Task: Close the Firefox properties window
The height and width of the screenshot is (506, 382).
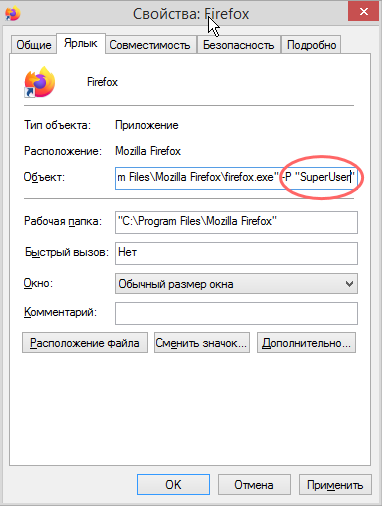Action: 363,12
